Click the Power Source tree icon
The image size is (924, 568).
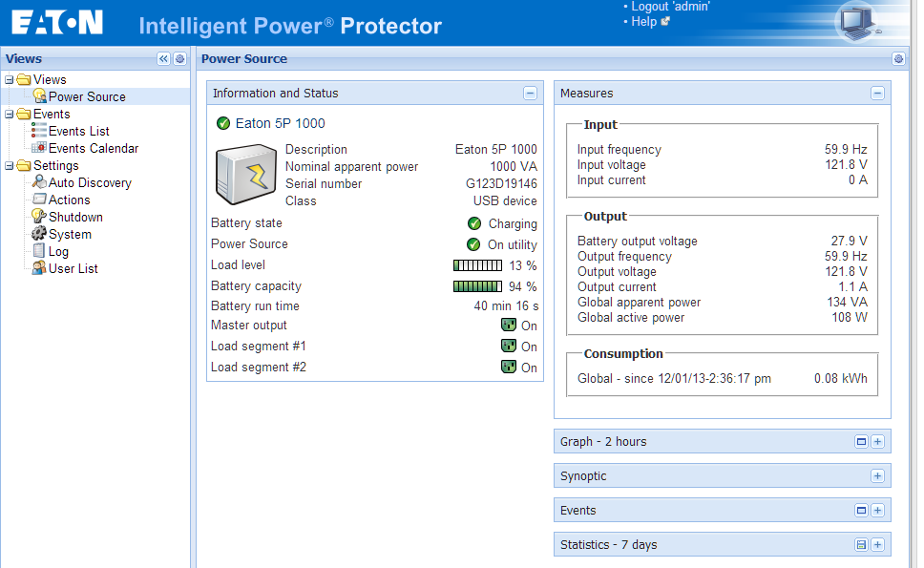tap(39, 96)
